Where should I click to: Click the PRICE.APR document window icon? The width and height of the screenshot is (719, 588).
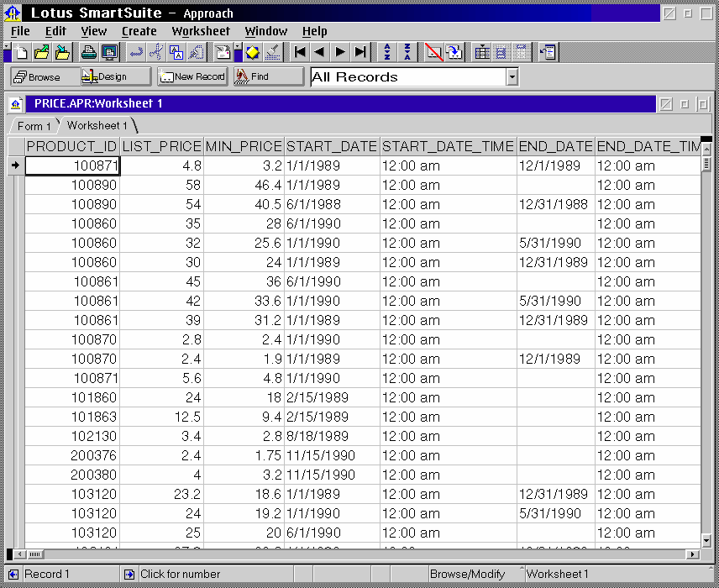(x=16, y=104)
